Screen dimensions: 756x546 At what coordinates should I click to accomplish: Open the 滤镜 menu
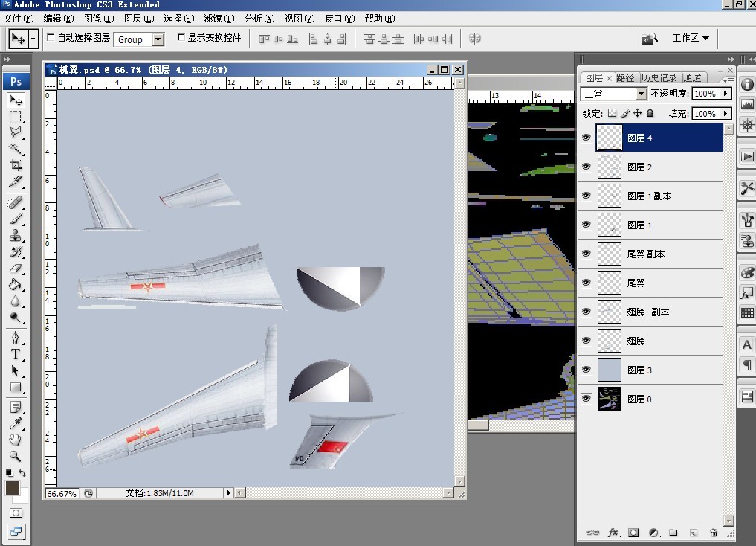coord(218,19)
